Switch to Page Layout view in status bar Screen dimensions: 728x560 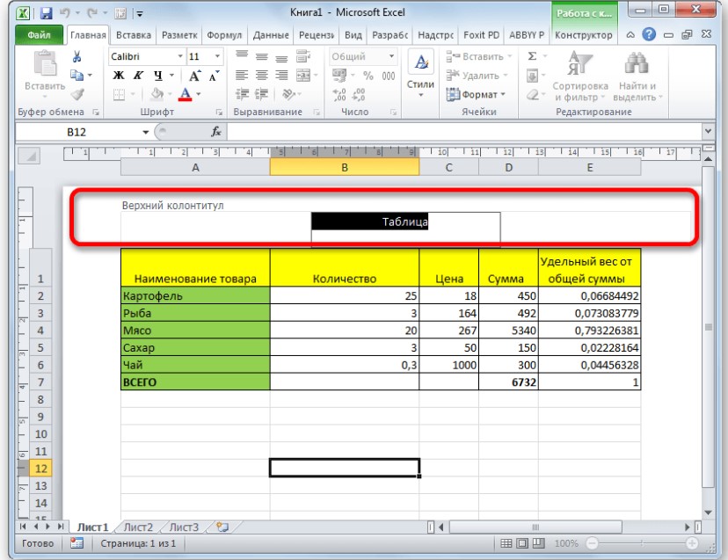tap(528, 544)
